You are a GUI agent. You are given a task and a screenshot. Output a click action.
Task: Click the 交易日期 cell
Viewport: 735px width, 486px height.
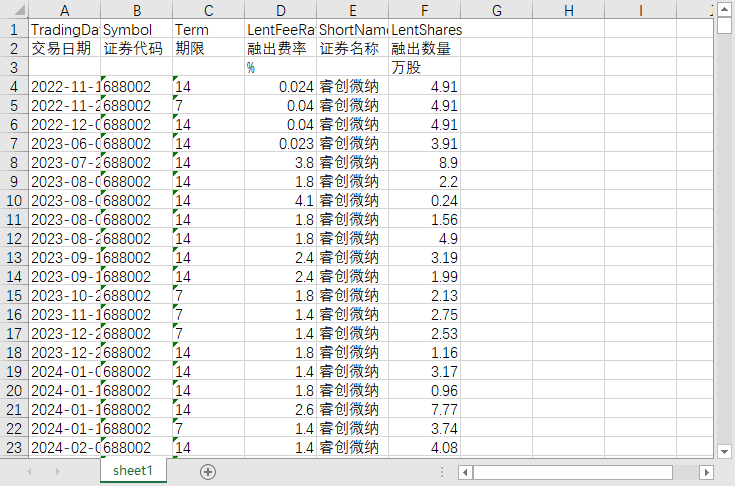(64, 48)
